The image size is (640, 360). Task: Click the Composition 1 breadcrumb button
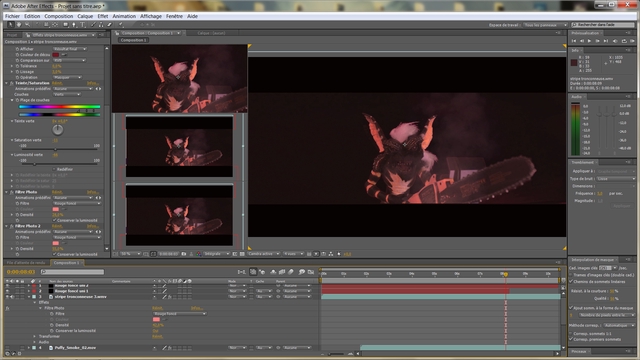click(x=133, y=40)
